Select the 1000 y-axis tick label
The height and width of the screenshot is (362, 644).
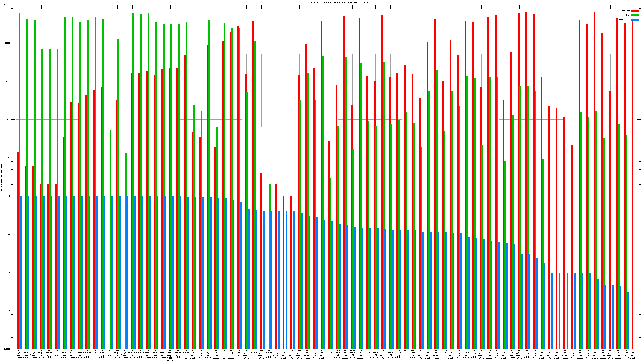coord(8,81)
